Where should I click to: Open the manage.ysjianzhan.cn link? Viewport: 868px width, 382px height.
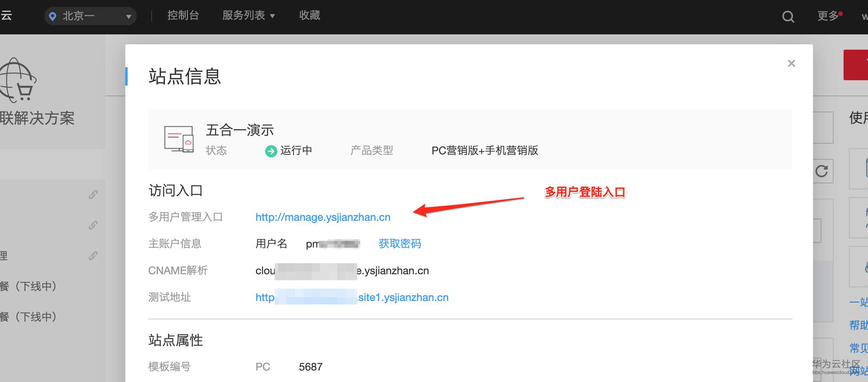click(323, 217)
